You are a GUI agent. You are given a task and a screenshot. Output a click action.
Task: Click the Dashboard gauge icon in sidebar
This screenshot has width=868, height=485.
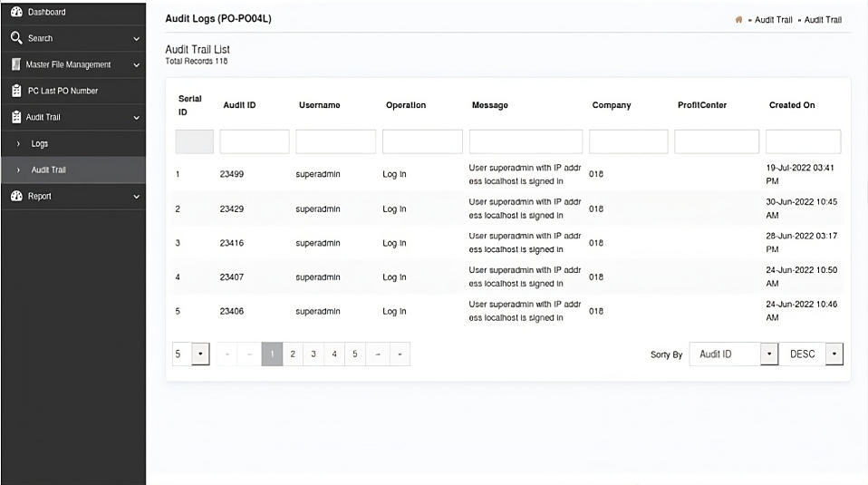pos(15,12)
